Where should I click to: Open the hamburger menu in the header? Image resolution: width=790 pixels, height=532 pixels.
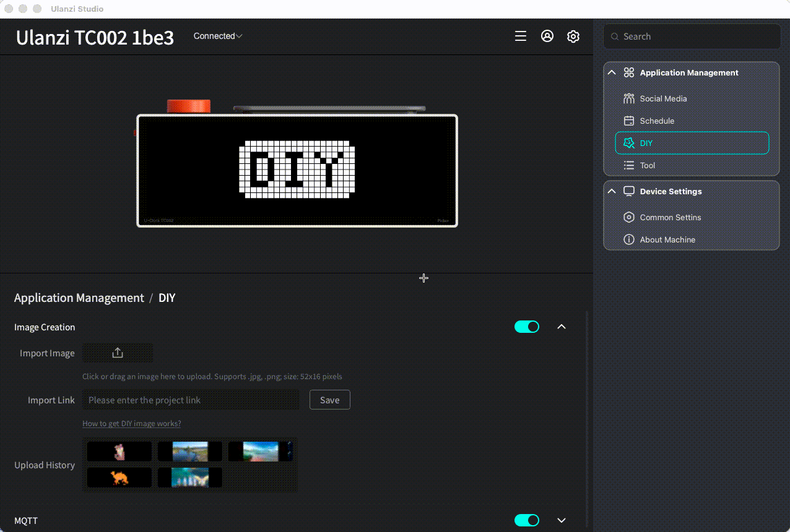point(521,36)
